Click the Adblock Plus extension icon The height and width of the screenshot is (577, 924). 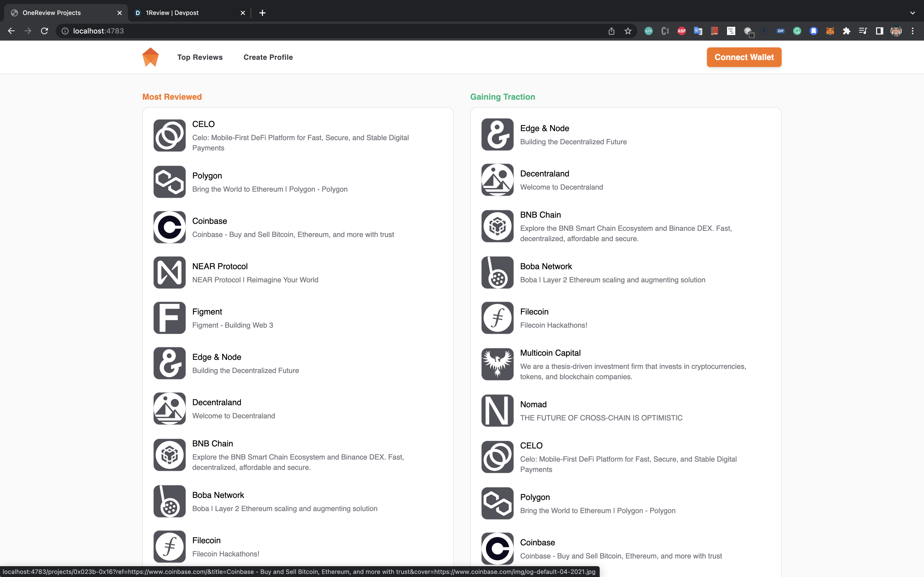click(x=682, y=31)
